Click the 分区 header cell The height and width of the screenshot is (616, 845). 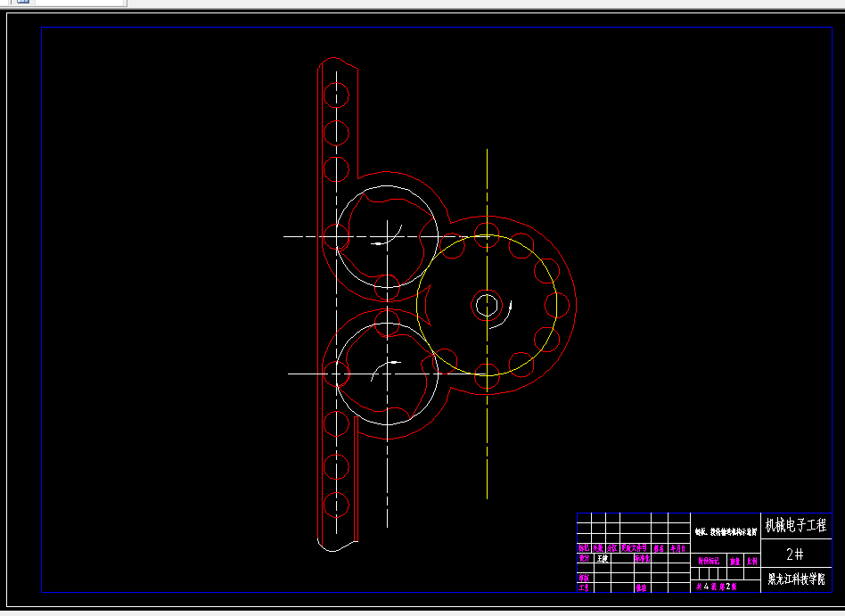point(612,548)
